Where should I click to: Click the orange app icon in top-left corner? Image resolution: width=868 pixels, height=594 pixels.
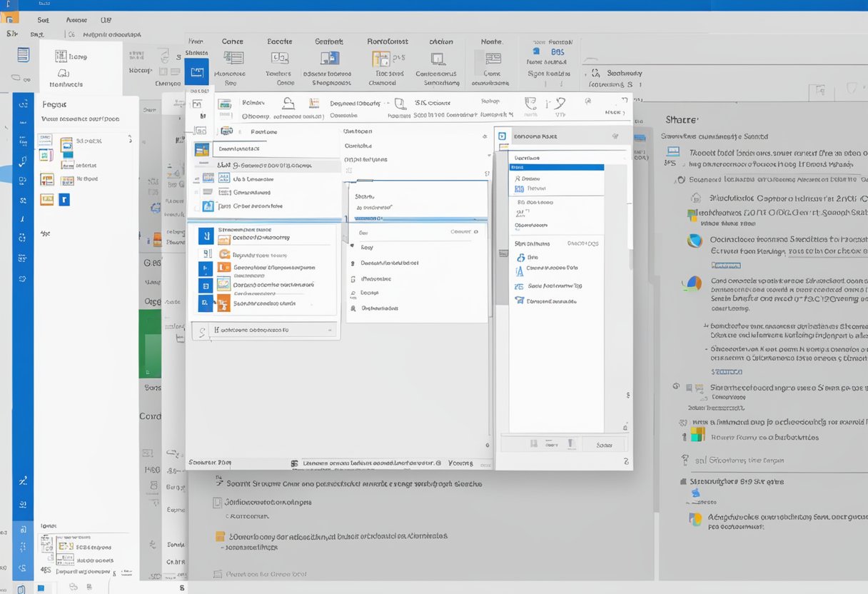pos(11,16)
